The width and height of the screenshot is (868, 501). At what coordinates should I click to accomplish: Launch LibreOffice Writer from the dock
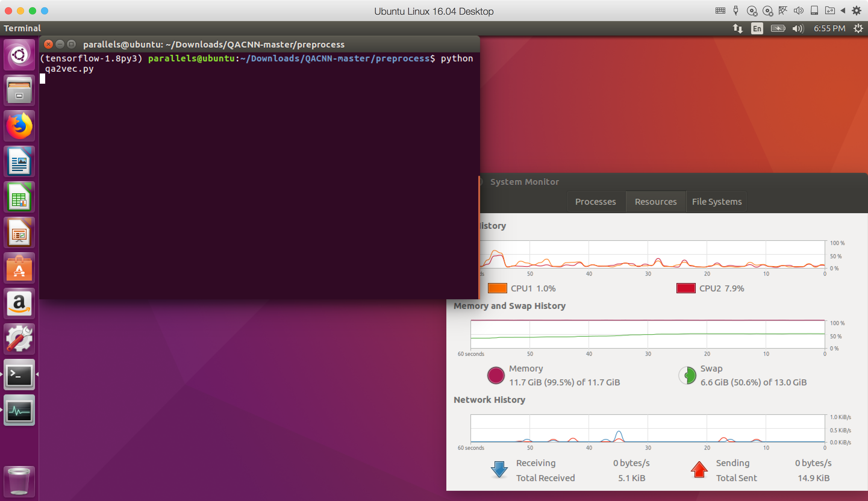coord(19,162)
